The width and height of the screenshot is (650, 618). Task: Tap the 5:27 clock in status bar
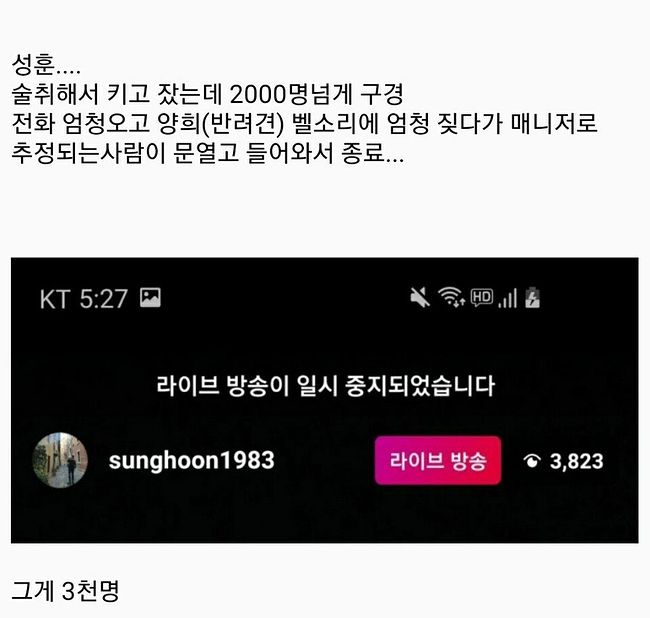coord(103,299)
